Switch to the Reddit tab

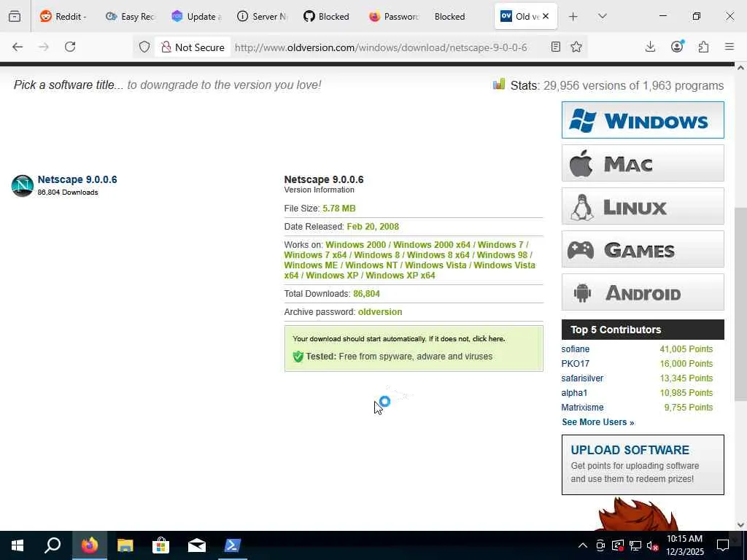[x=63, y=16]
